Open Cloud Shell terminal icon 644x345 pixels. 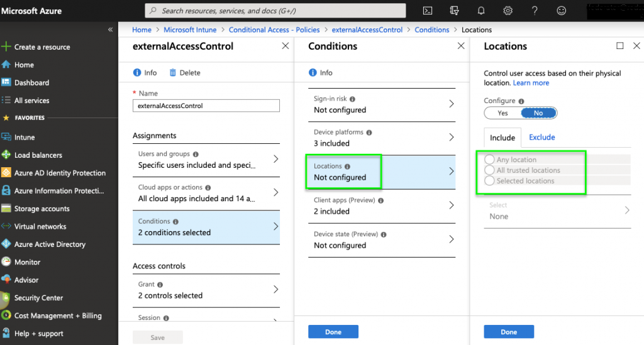[x=428, y=11]
